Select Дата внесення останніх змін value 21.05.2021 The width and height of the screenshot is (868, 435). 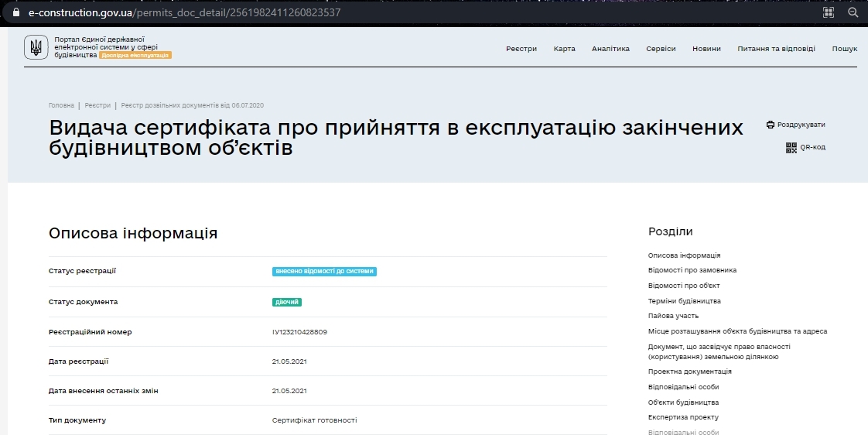click(x=289, y=391)
